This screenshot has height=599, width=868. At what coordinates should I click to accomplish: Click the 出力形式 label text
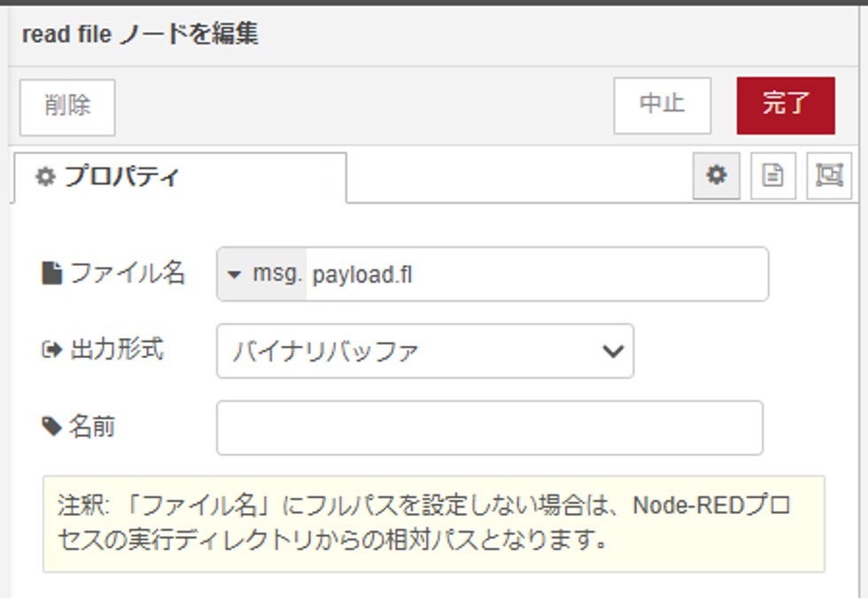coord(117,350)
